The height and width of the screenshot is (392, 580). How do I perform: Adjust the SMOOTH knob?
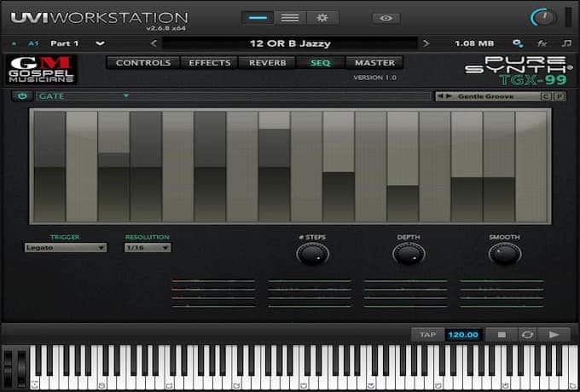[505, 254]
